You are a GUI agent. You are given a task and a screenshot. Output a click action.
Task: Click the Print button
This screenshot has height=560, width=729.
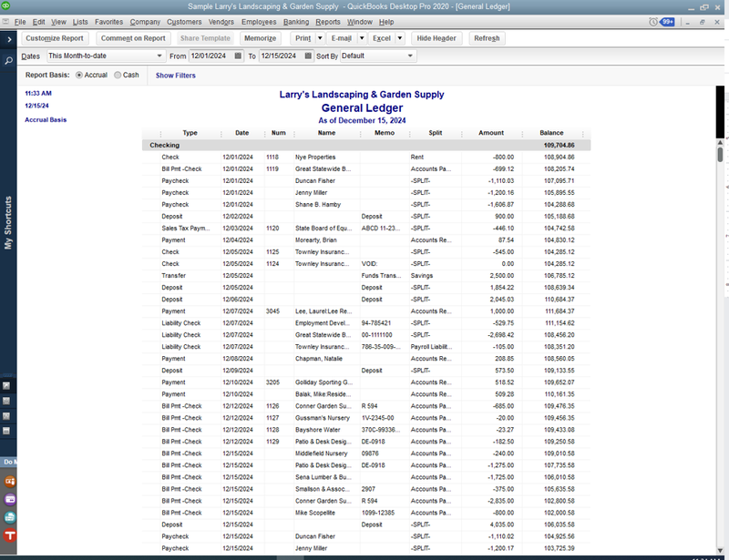(x=303, y=38)
